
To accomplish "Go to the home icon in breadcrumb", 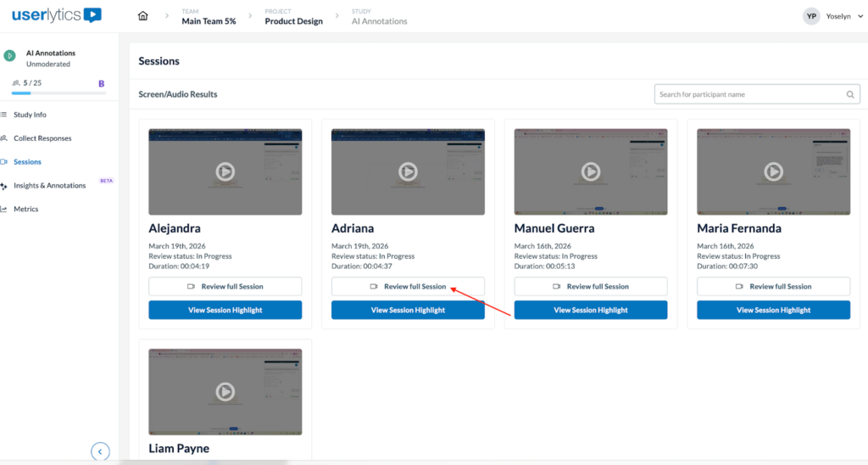I will 142,16.
